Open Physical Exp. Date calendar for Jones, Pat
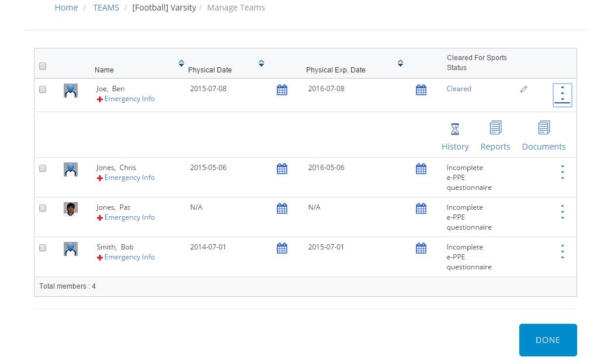This screenshot has height=364, width=597. click(421, 208)
